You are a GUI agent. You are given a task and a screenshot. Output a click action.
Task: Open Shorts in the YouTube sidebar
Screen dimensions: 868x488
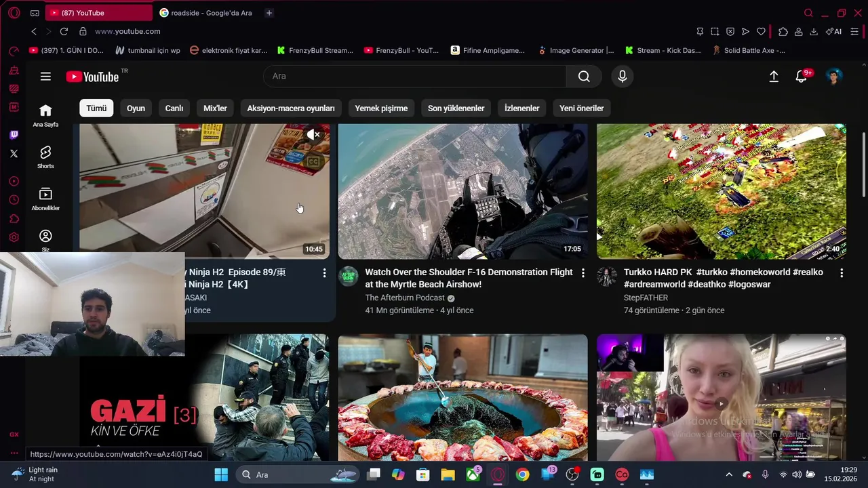point(45,157)
